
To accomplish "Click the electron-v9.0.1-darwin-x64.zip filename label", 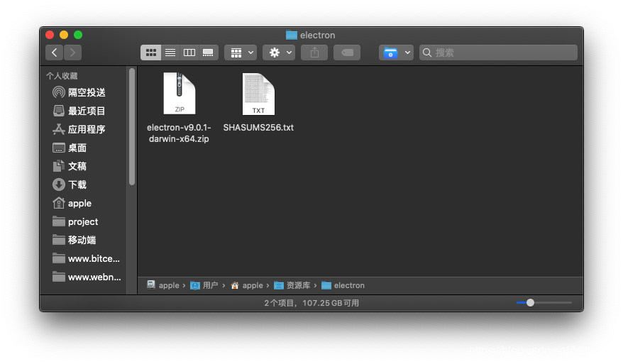I will (x=179, y=133).
